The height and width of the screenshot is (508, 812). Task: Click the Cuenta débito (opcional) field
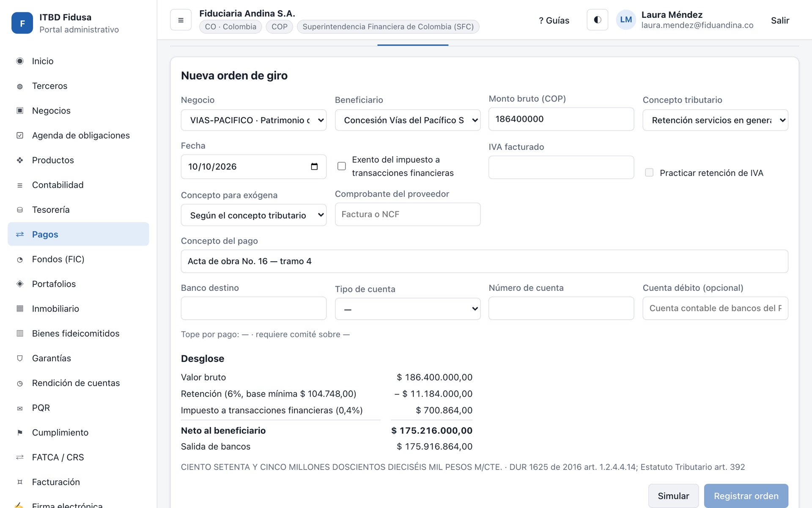[x=715, y=308]
